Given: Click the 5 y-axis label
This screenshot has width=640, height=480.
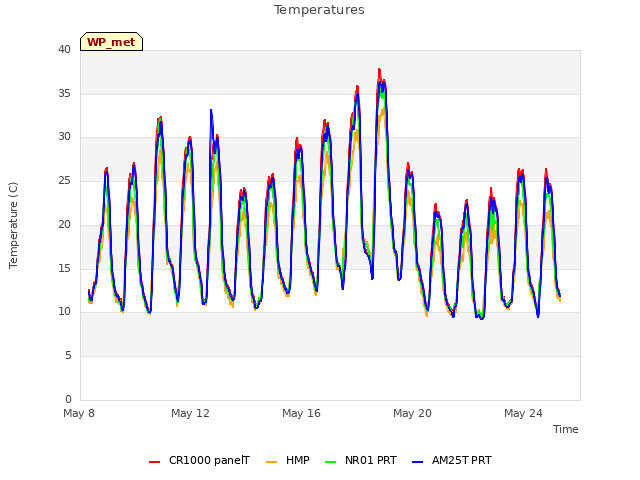Looking at the screenshot, I should (x=68, y=356).
